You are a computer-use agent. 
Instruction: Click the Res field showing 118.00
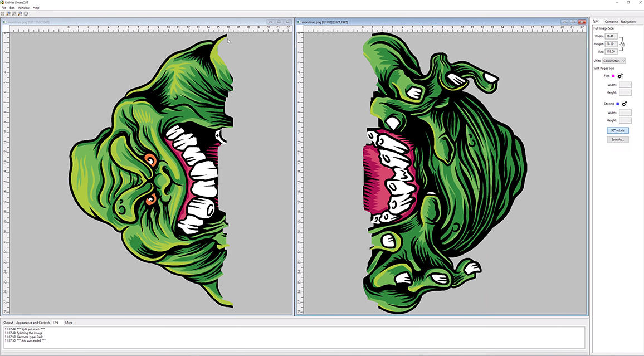[x=612, y=51]
